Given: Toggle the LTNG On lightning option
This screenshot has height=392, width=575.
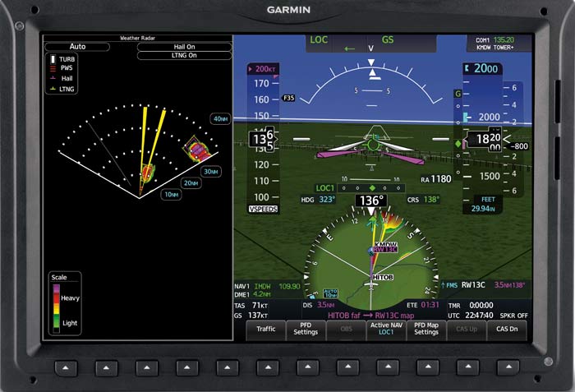Looking at the screenshot, I should pyautogui.click(x=184, y=56).
